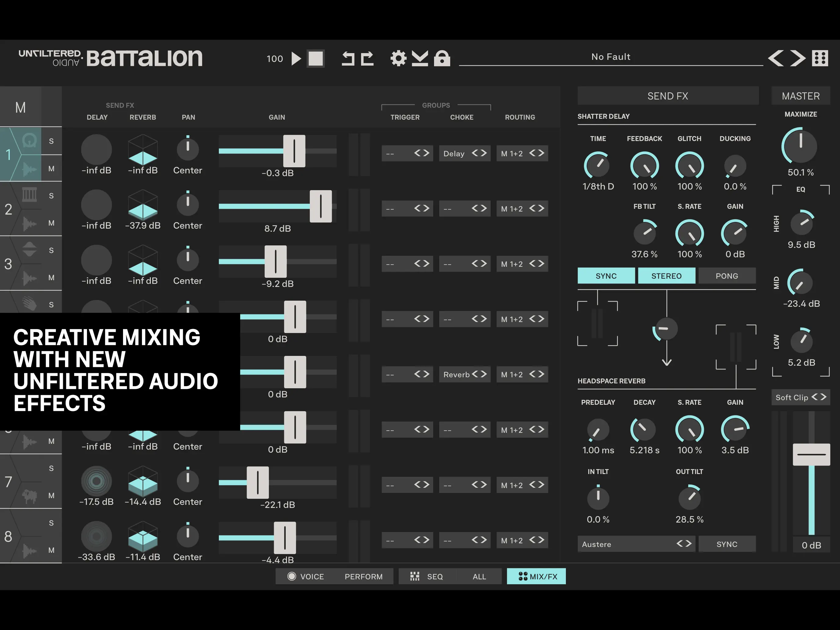Image resolution: width=840 pixels, height=630 pixels.
Task: Mute channel 1 with its M toggle
Action: click(x=51, y=168)
